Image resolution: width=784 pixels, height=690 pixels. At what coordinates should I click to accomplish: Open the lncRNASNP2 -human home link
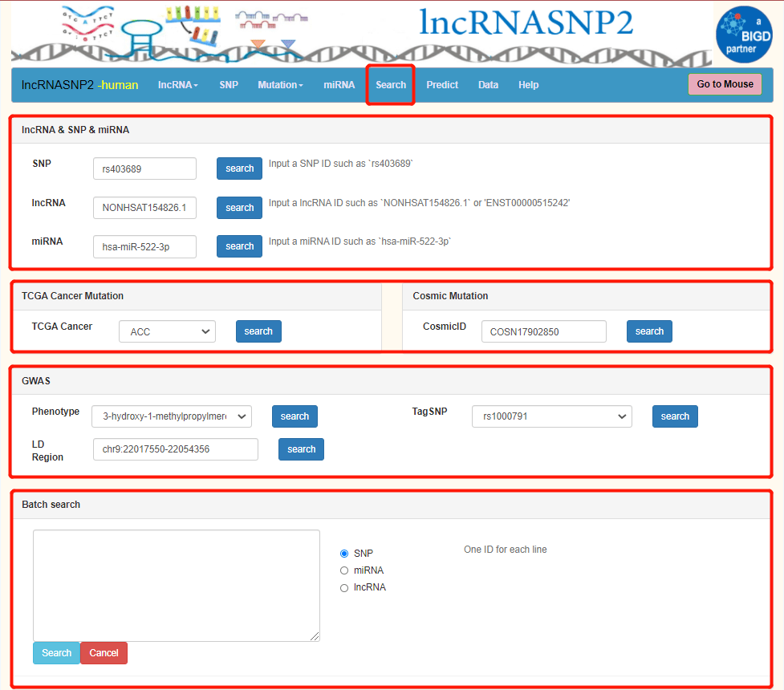[79, 85]
